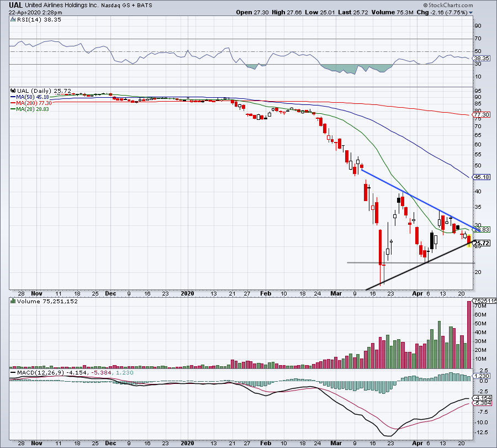Click the blue MA(50) legend line marker
The image size is (497, 448).
[13, 97]
